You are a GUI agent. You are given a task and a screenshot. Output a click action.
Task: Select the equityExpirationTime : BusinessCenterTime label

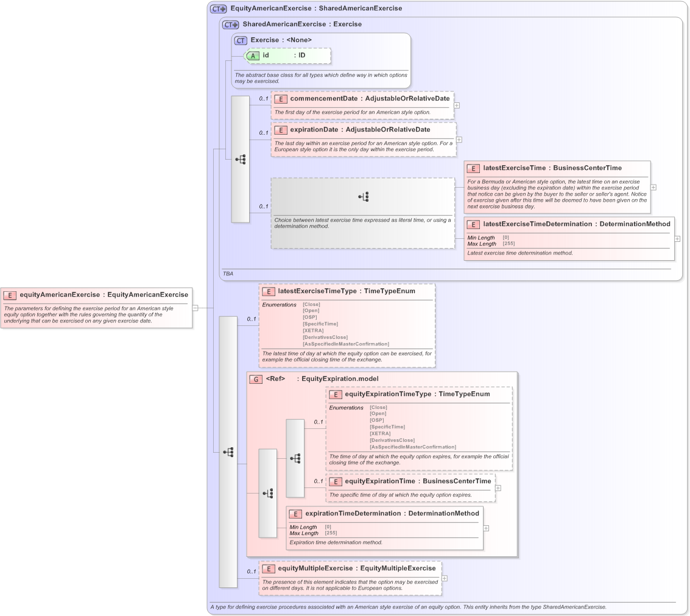coord(418,481)
